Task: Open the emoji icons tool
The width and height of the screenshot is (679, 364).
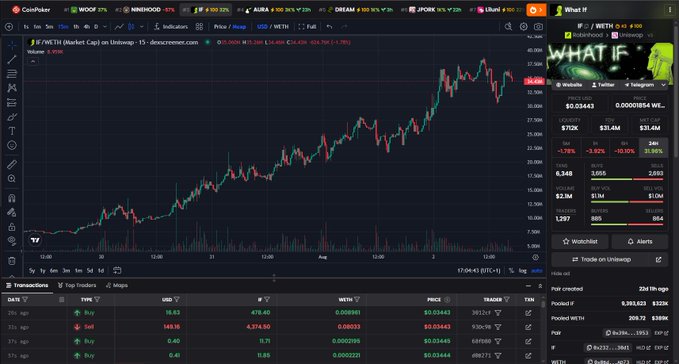Action: 12,145
